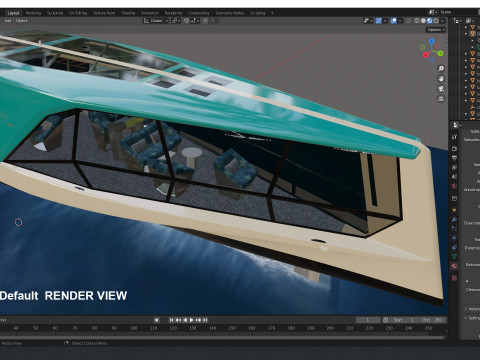Toggle X-ray mode
480x360 pixels.
tap(408, 21)
